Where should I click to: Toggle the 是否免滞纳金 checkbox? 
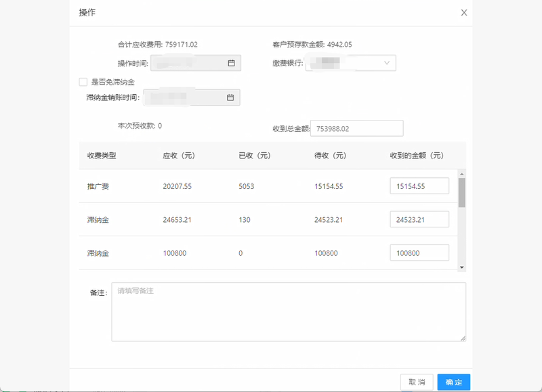pos(83,82)
